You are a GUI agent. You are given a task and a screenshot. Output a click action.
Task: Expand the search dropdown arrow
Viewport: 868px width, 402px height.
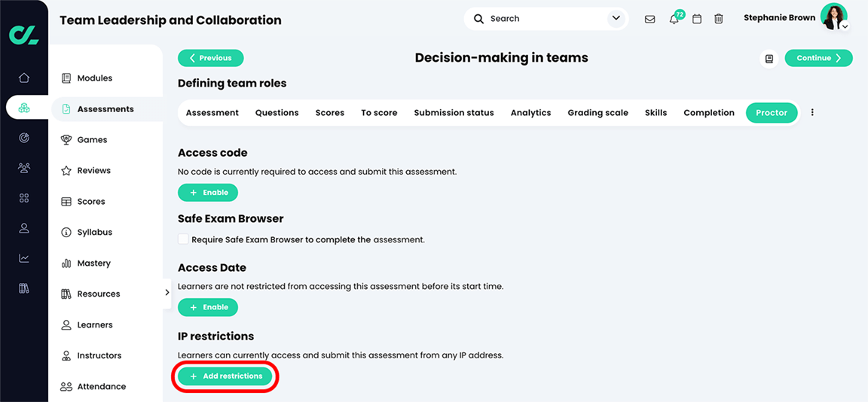pyautogui.click(x=616, y=18)
